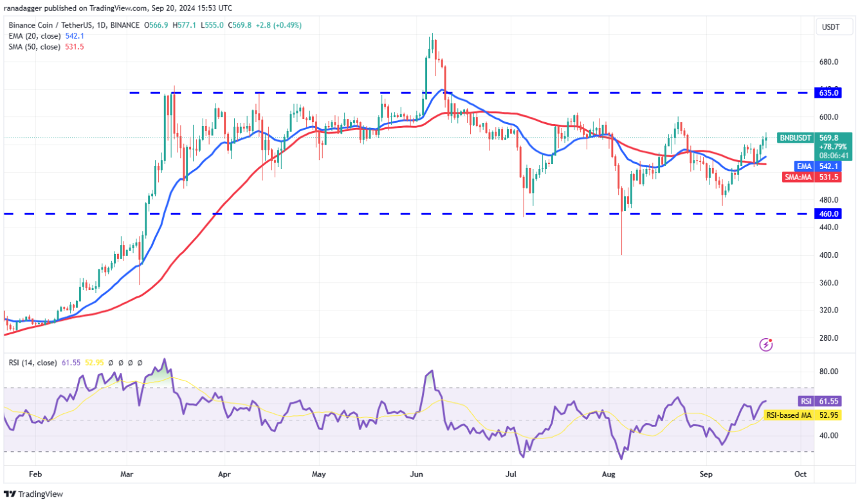The height and width of the screenshot is (504, 860).
Task: Click the 680.0 price axis label
Action: click(828, 62)
